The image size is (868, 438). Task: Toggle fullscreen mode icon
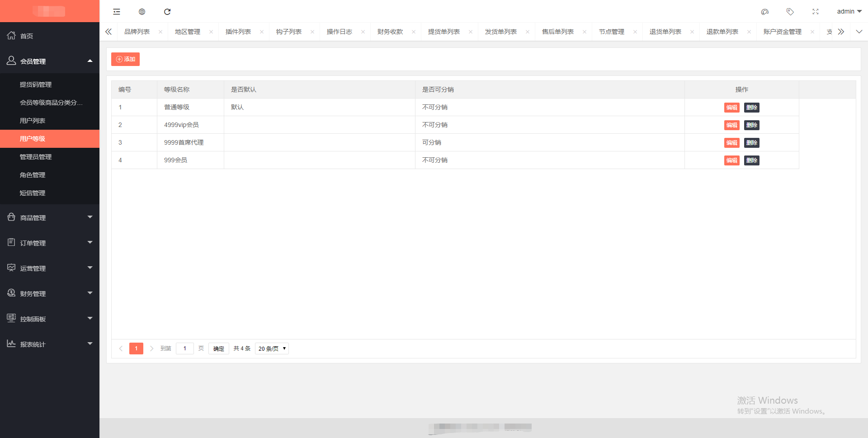point(816,12)
